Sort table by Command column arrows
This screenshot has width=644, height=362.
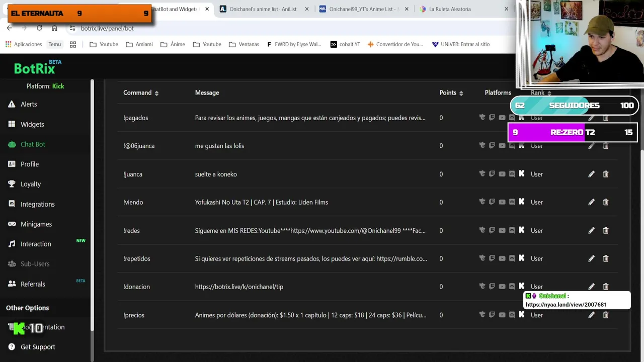click(156, 93)
